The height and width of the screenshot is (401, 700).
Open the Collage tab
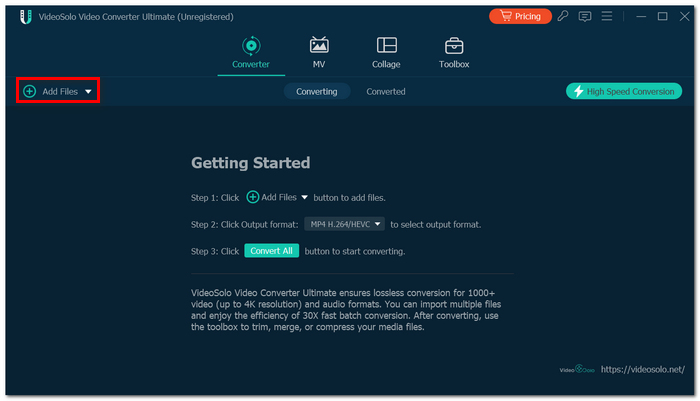coord(386,53)
